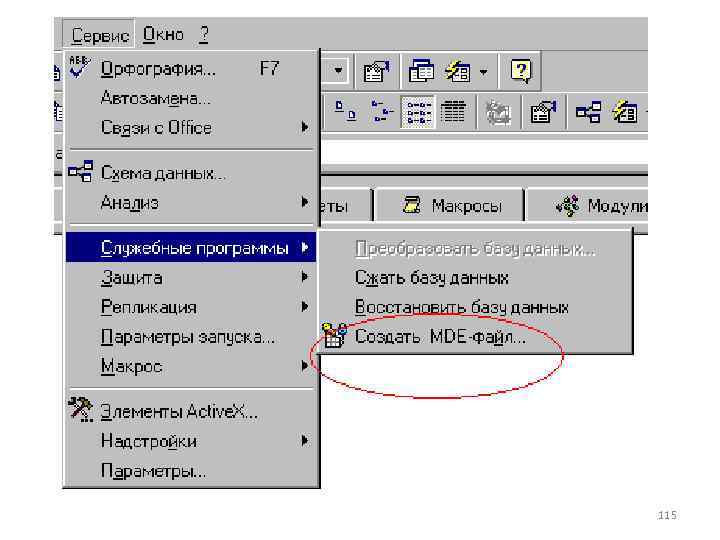Click the Properties icon in the second toolbar
Screen dimensions: 720x540
tap(543, 112)
